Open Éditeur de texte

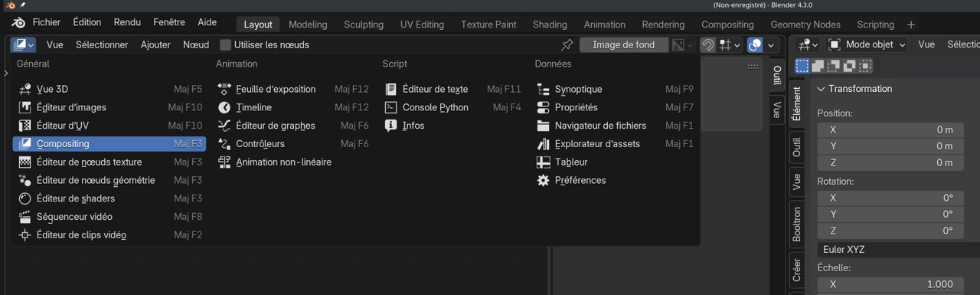tap(452, 89)
